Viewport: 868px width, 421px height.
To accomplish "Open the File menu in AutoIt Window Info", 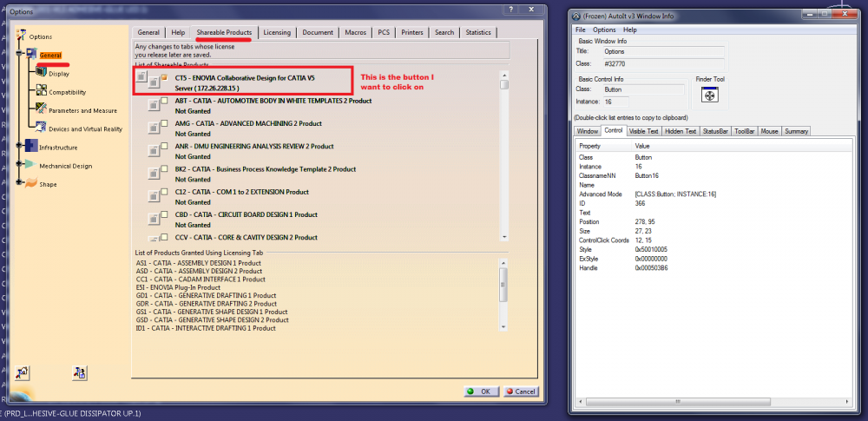I will tap(580, 30).
